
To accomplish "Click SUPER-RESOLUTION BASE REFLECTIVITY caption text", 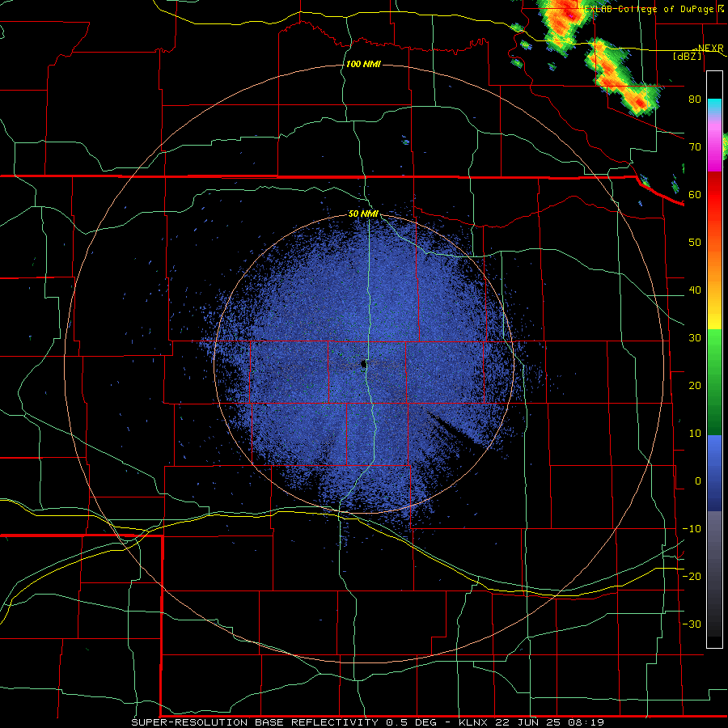I will [255, 722].
